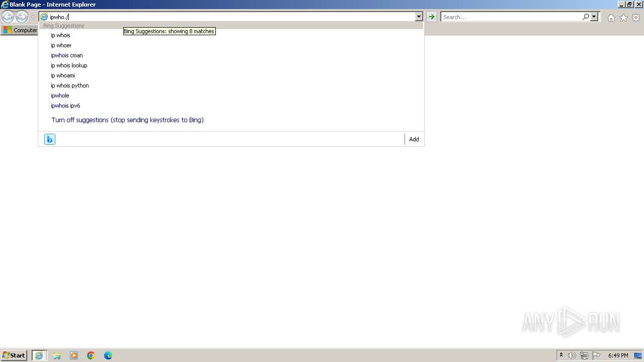644x362 pixels.
Task: Click the Bing search provider icon
Action: tap(49, 139)
